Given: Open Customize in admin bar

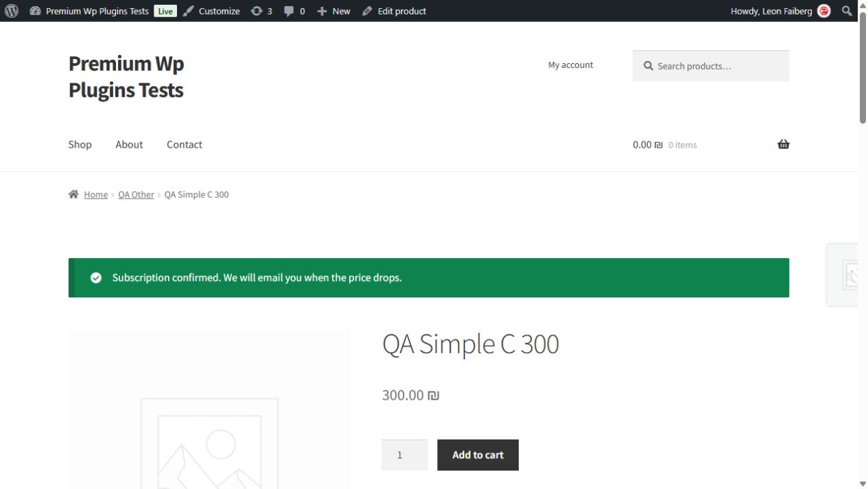Looking at the screenshot, I should pos(219,11).
